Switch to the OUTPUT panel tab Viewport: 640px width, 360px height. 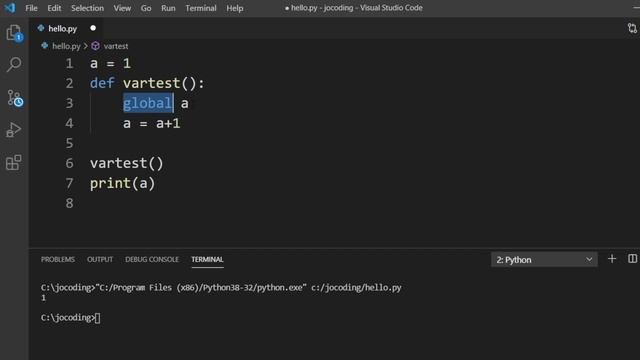tap(100, 259)
